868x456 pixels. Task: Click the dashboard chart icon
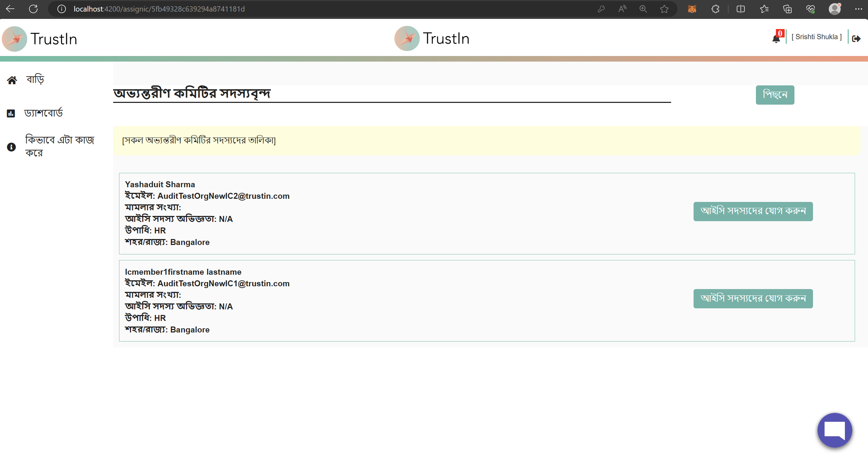pos(11,113)
